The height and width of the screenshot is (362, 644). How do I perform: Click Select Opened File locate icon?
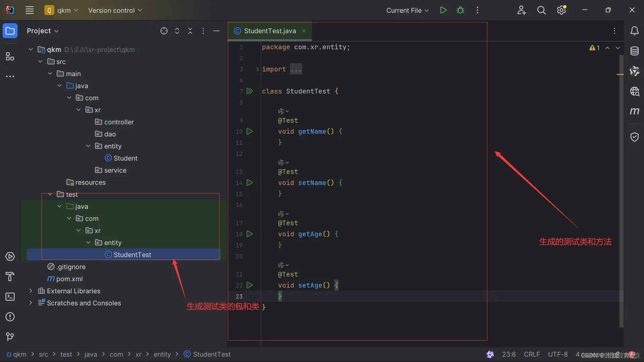164,31
